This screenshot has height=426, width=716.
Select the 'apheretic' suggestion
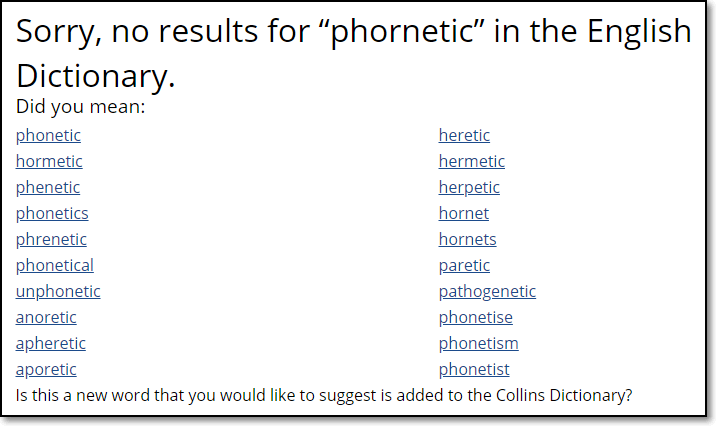click(x=51, y=343)
